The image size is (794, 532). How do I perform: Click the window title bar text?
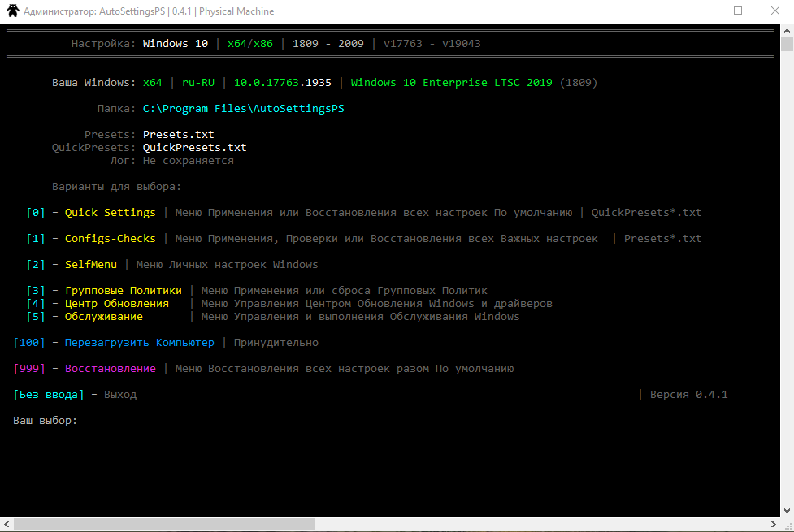149,11
